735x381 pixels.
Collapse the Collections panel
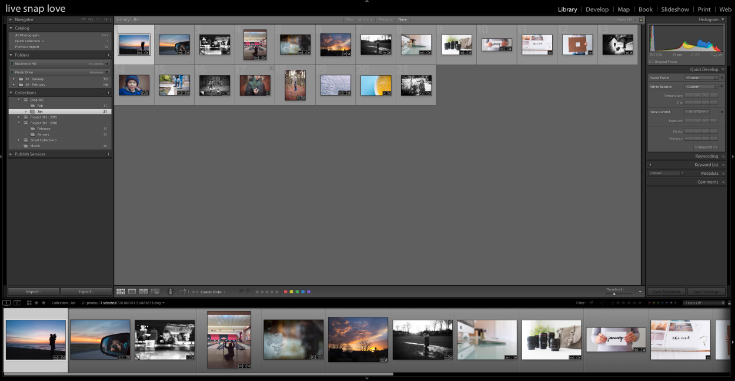(11, 93)
